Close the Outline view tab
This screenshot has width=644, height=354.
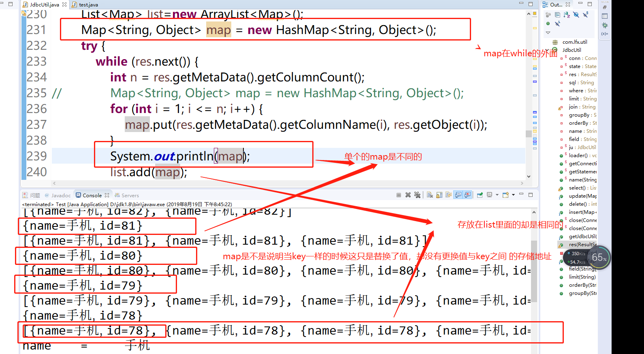[x=568, y=4]
